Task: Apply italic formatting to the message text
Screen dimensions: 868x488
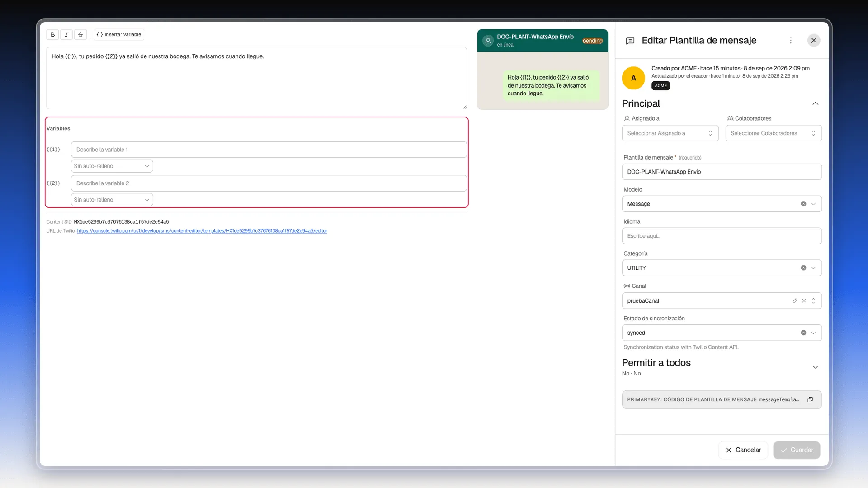Action: click(x=66, y=34)
